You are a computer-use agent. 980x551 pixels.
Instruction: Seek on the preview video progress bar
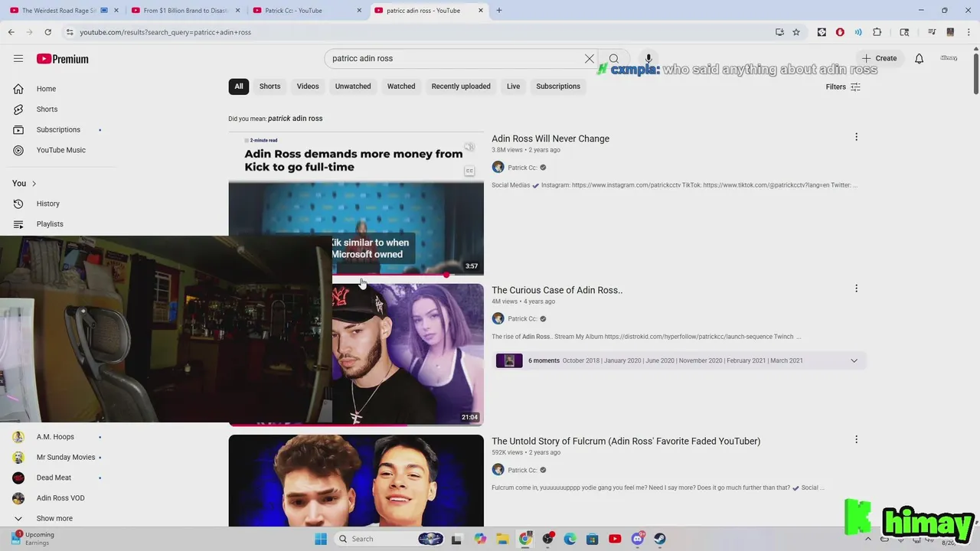tap(407, 274)
